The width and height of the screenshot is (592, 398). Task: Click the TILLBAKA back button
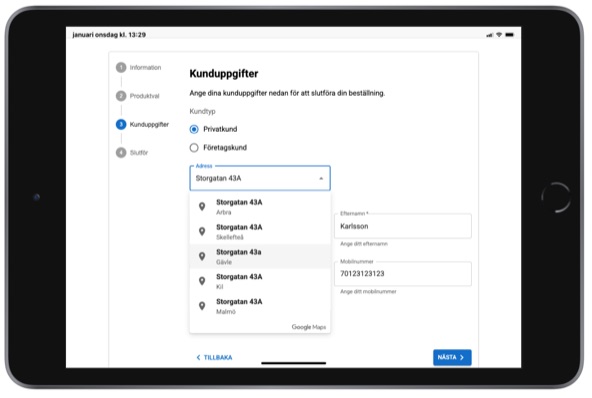pyautogui.click(x=214, y=357)
